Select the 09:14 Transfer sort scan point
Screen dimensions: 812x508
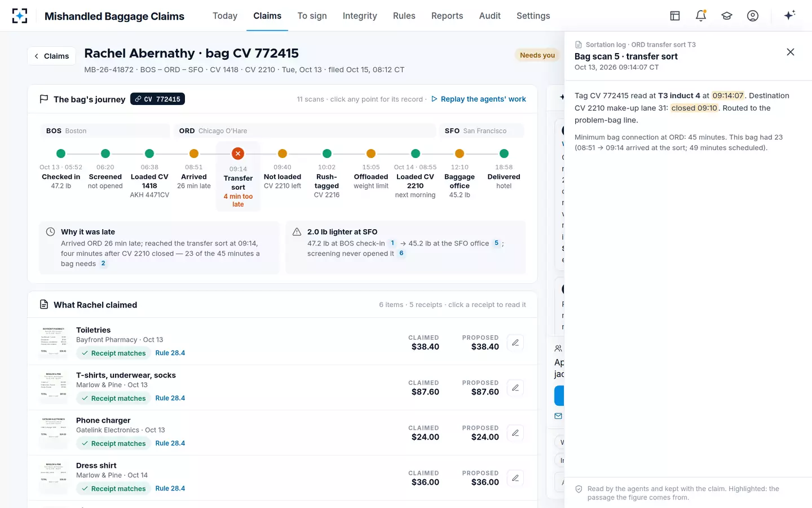238,177
